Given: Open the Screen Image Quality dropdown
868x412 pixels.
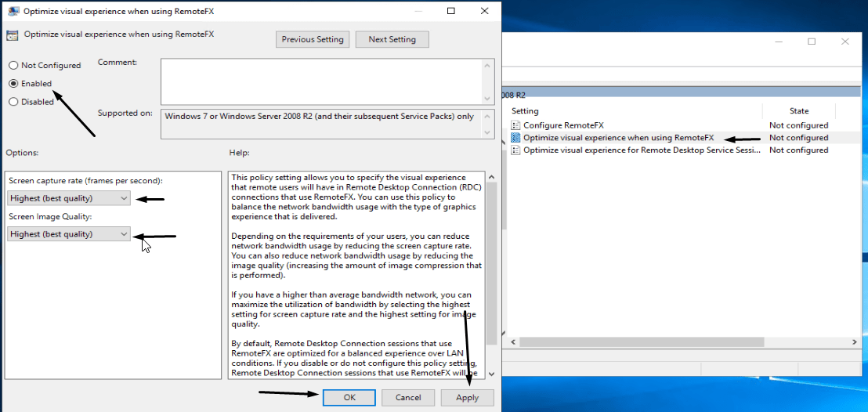Looking at the screenshot, I should (x=69, y=234).
